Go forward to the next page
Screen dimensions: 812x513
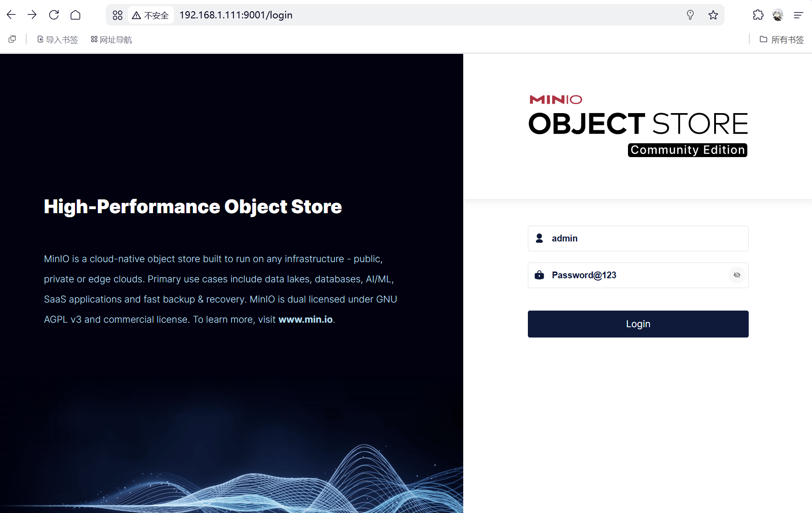pyautogui.click(x=32, y=15)
